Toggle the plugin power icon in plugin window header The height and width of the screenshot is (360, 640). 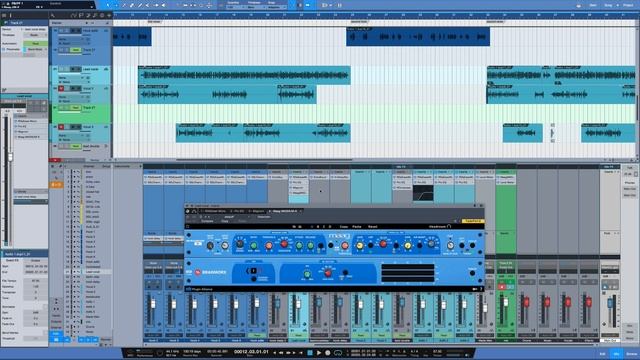pos(188,211)
